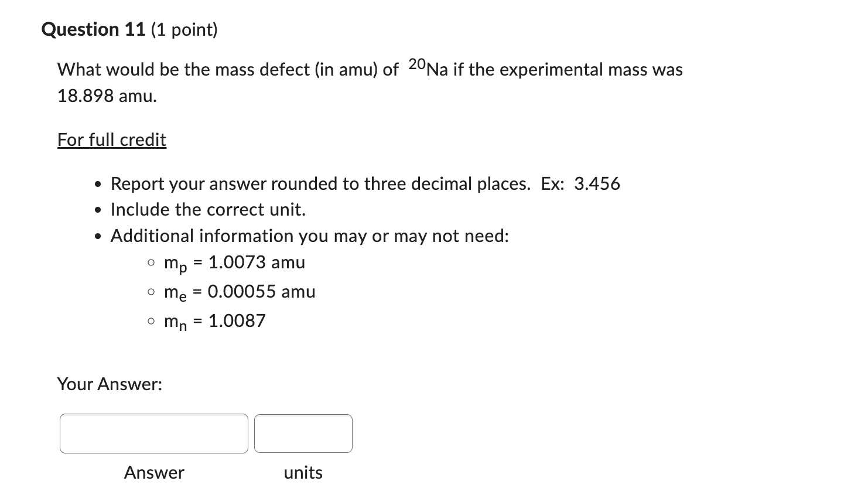Click the 'Question 11 (1 point)' heading
868x498 pixels.
(x=129, y=29)
